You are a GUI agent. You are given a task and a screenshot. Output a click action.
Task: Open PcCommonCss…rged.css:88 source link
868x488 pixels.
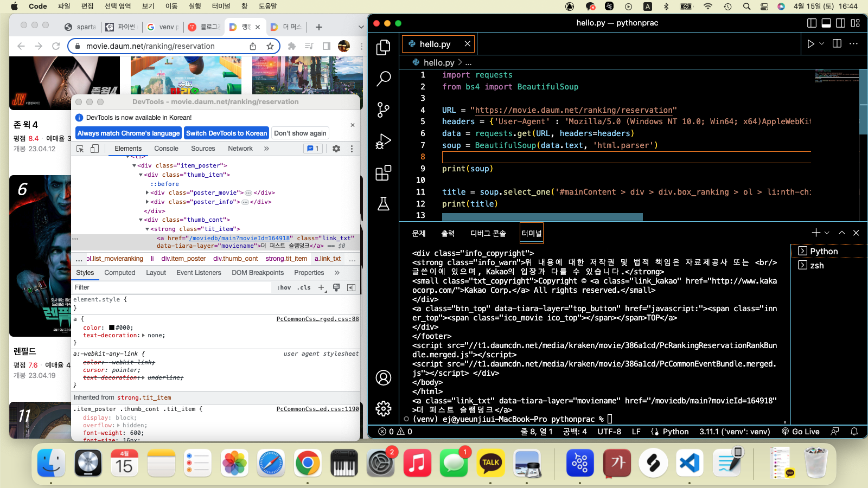[318, 319]
